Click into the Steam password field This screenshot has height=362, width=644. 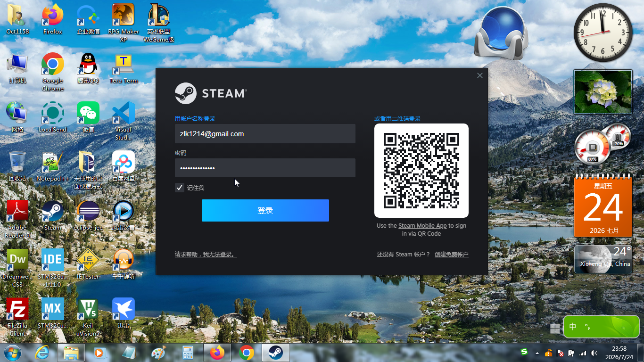265,168
